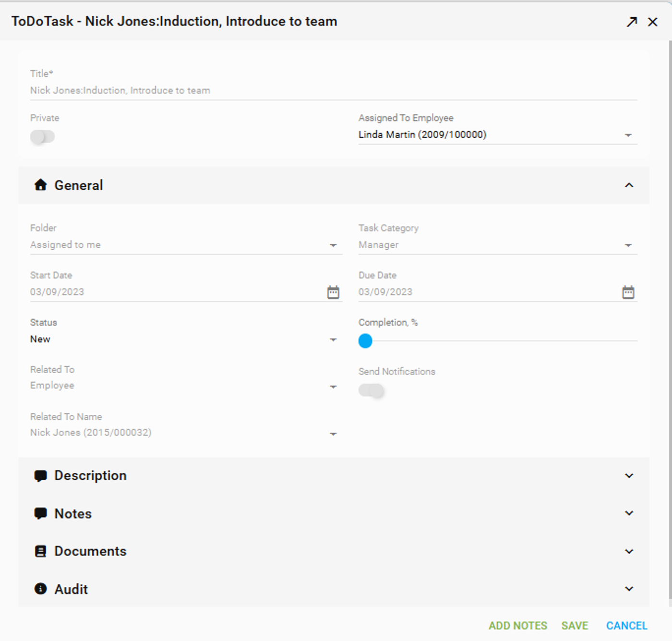Click ADD NOTES button
This screenshot has height=641, width=672.
click(x=517, y=626)
